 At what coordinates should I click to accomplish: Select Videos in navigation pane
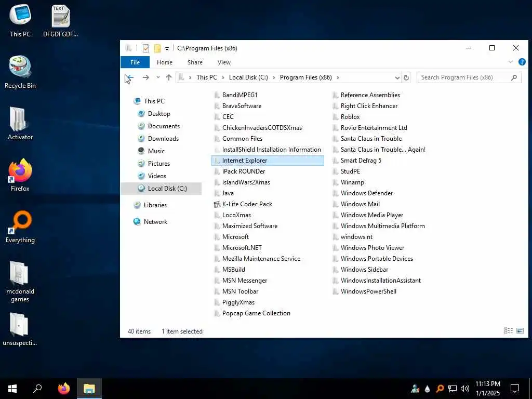152,176
